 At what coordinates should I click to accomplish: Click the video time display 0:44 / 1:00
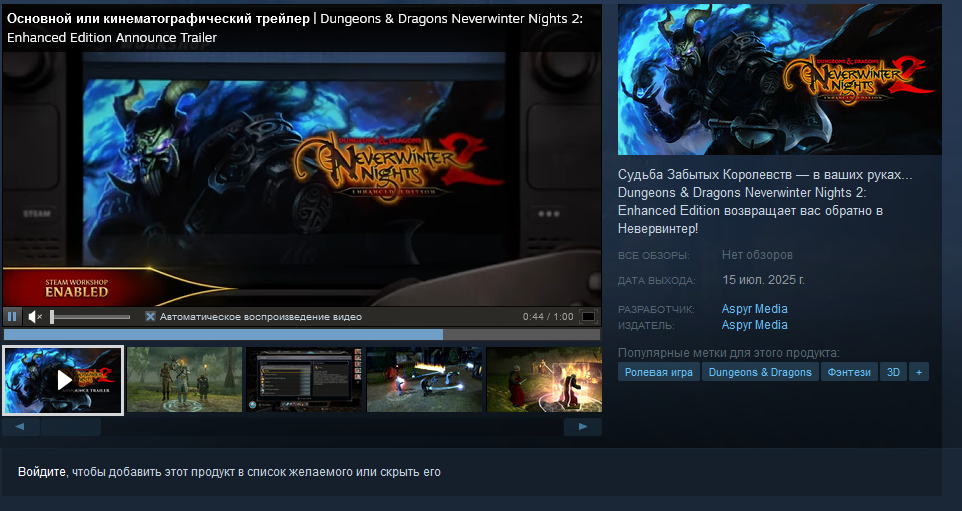point(548,317)
